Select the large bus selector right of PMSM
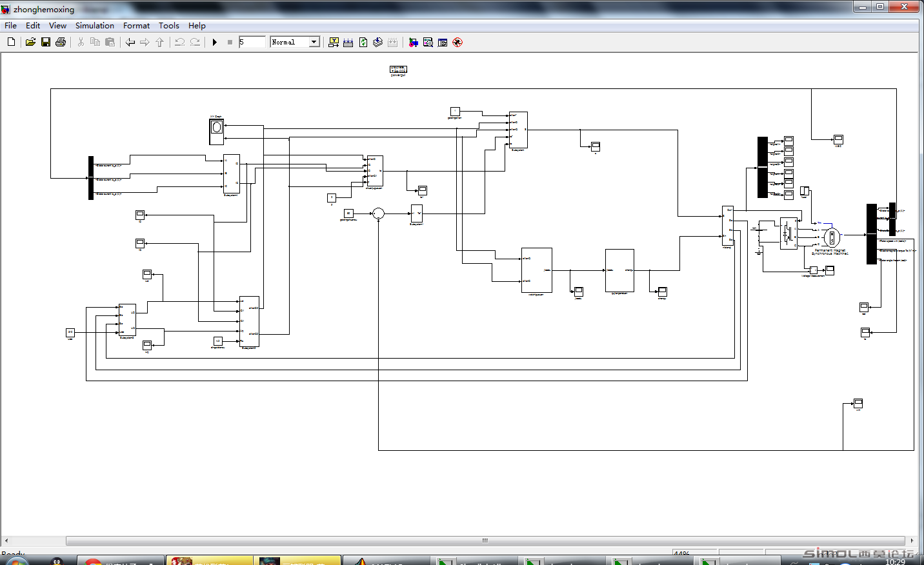Viewport: 924px width, 565px height. tap(872, 234)
